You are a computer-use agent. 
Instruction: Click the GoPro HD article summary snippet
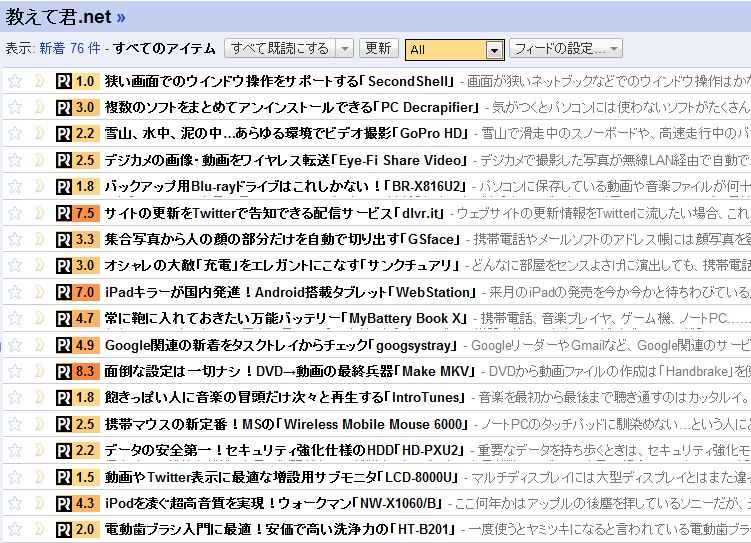pyautogui.click(x=616, y=134)
